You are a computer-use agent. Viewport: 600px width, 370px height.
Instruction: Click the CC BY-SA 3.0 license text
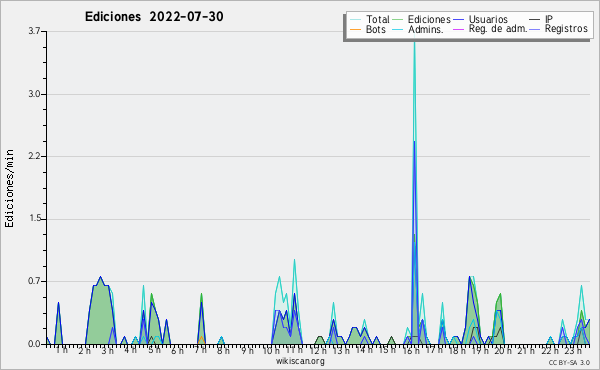[x=569, y=362]
